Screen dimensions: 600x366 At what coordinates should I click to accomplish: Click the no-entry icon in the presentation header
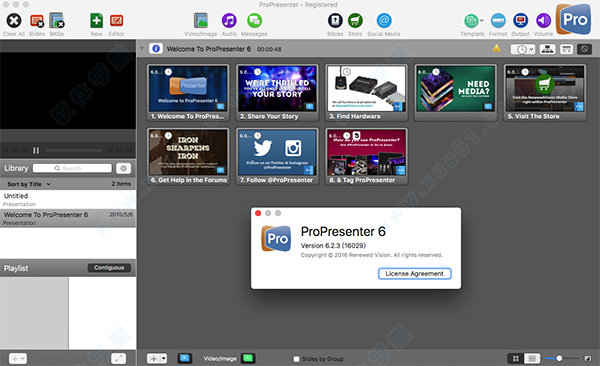point(584,49)
